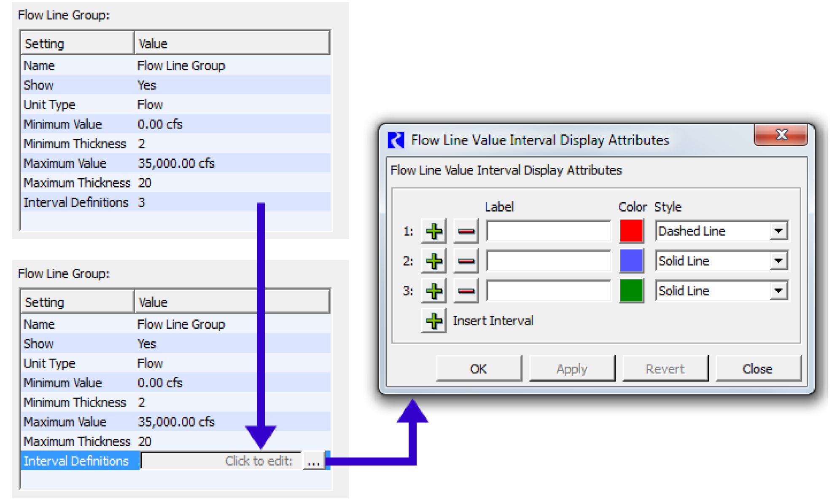This screenshot has width=840, height=504.
Task: Click the Label field for interval 1
Action: (548, 231)
